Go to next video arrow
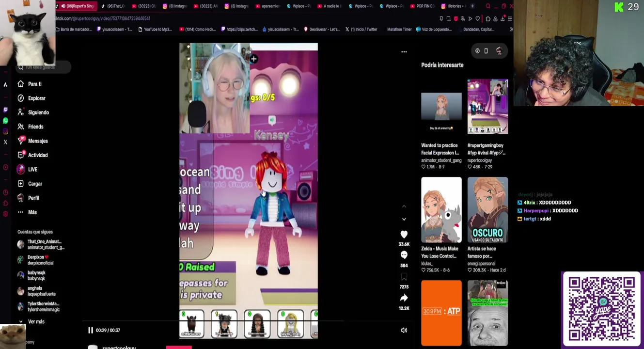644x349 pixels. coord(404,219)
